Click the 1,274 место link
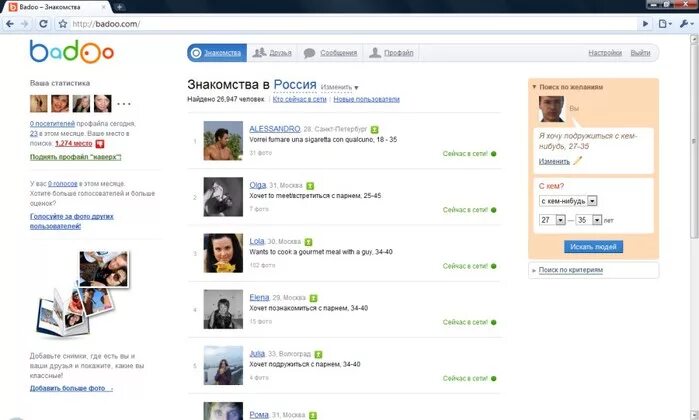This screenshot has width=699, height=420. click(x=74, y=143)
